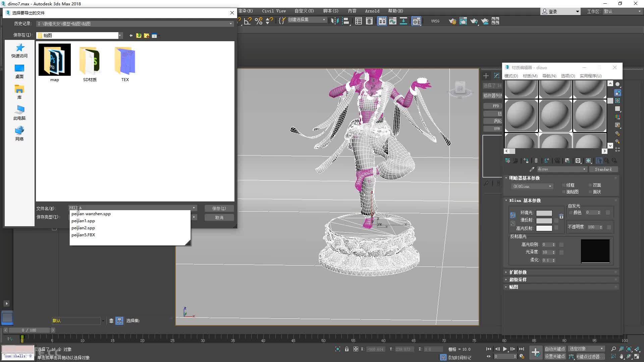Toggle percent snap in main toolbar

click(x=259, y=21)
